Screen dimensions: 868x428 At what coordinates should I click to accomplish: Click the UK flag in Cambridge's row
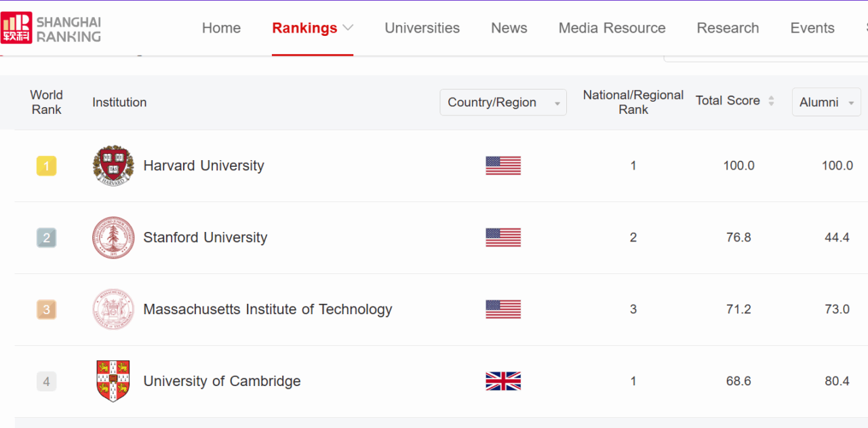pyautogui.click(x=503, y=381)
